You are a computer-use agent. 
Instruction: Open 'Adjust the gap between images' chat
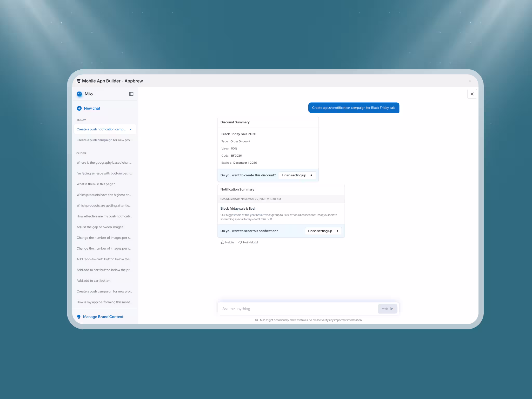[100, 227]
